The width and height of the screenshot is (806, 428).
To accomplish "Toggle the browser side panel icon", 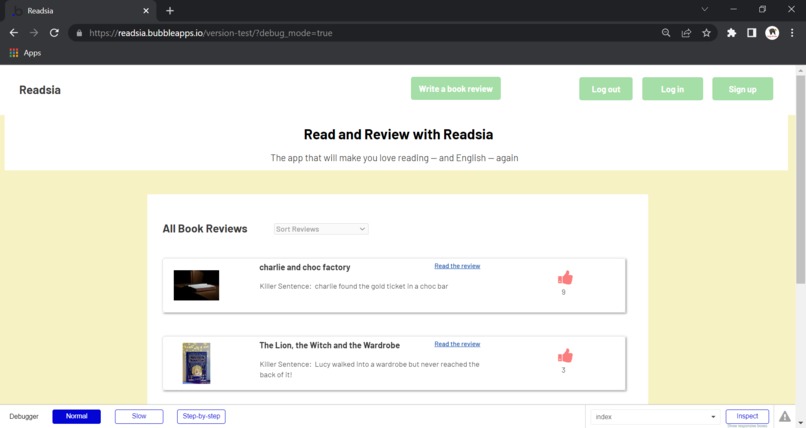I will (752, 33).
